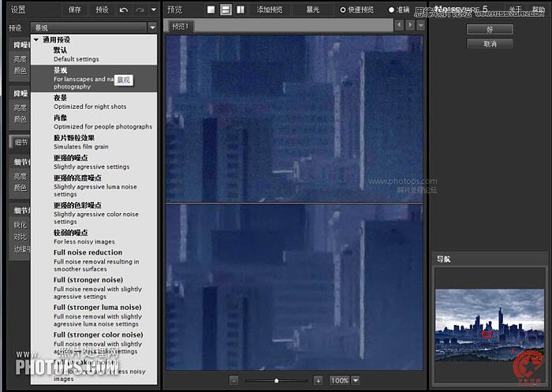Choose the Full noise reduction preset
This screenshot has height=392, width=552.
point(94,260)
